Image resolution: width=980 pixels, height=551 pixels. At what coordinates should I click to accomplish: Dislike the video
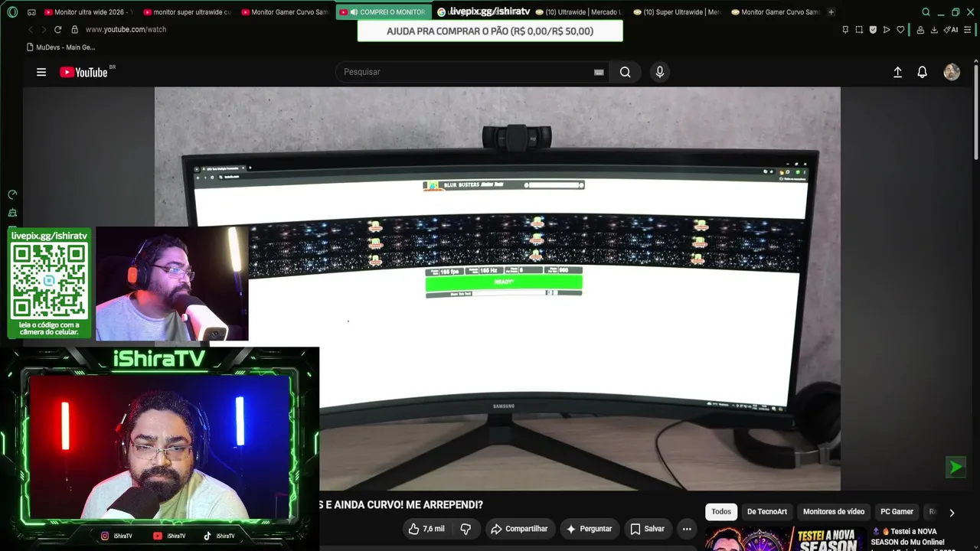tap(465, 529)
